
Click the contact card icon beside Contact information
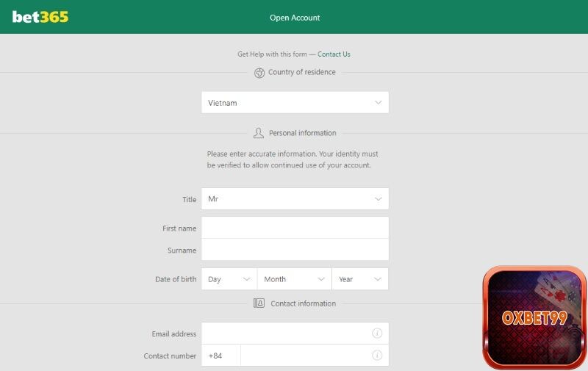259,303
